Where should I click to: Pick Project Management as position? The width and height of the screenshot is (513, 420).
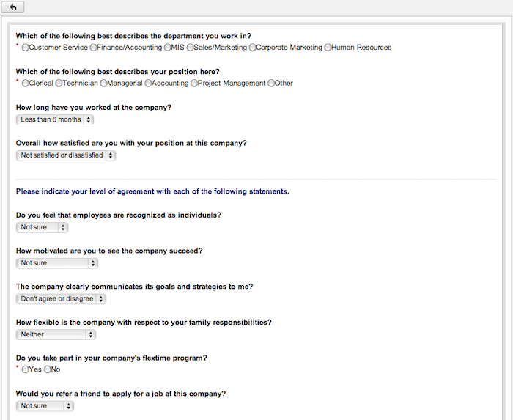click(x=194, y=84)
